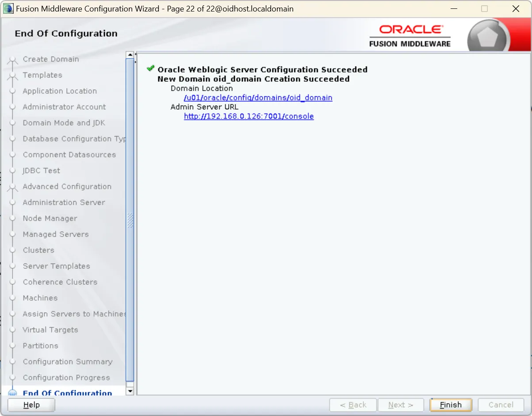The width and height of the screenshot is (532, 416).
Task: Select Create Domain step
Action: [51, 59]
